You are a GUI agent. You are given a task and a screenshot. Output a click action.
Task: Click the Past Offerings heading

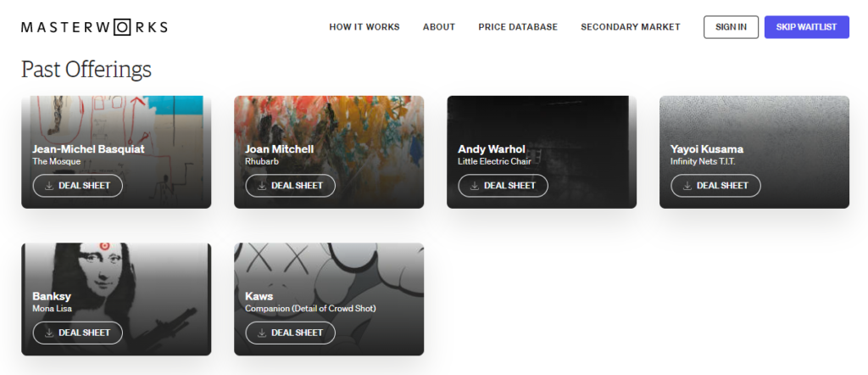[x=86, y=70]
